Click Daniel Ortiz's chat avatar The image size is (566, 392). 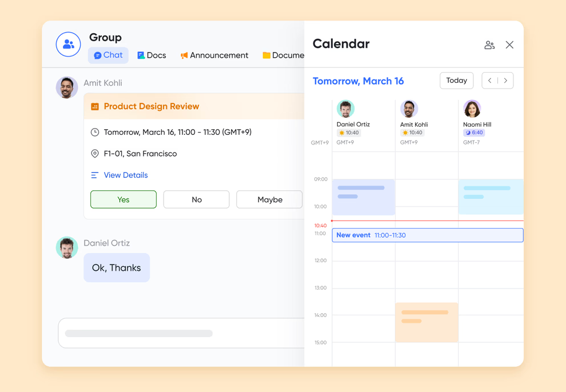[67, 247]
